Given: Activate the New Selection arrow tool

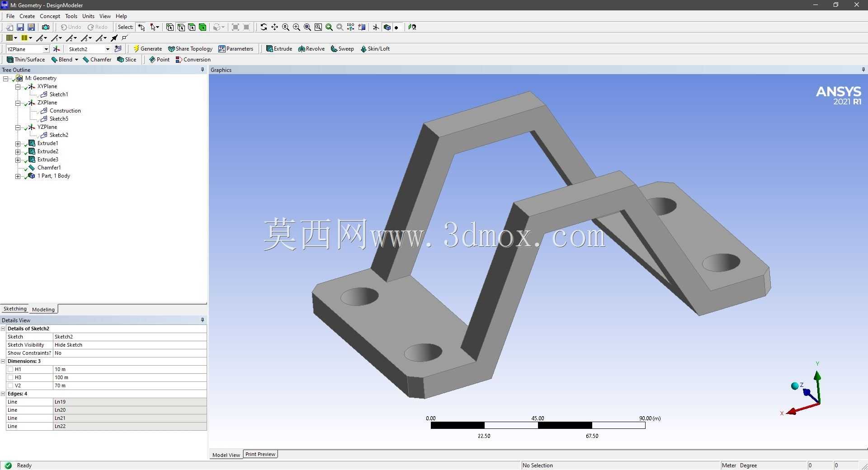Looking at the screenshot, I should [142, 27].
